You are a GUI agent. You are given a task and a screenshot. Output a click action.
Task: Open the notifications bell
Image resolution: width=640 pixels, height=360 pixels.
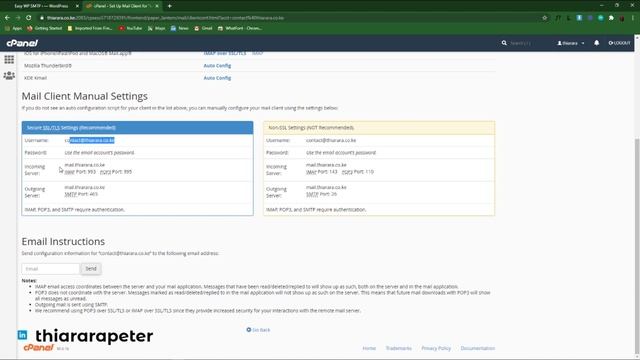[597, 43]
